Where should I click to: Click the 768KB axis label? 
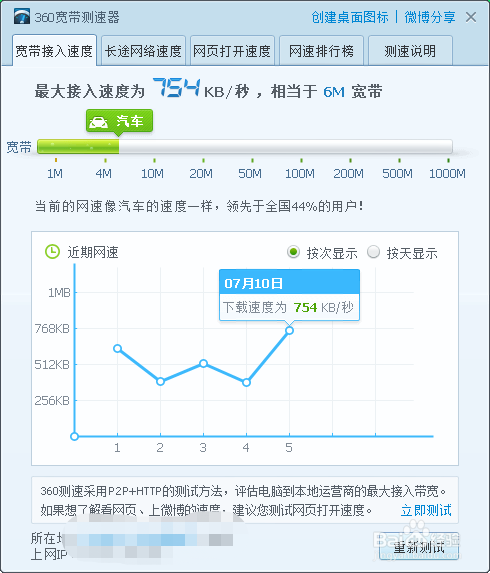52,329
